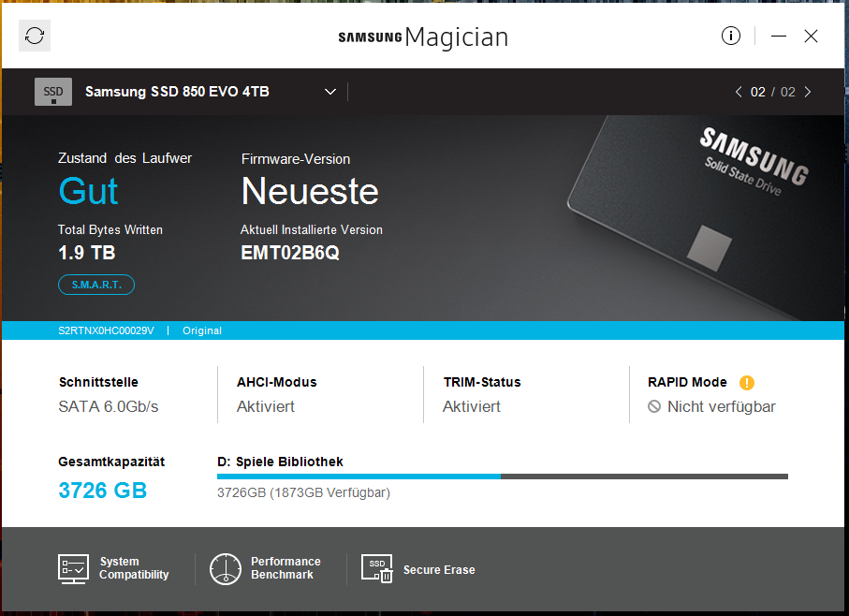
Task: Click the Samsung SSD 850 EVO 4TB drive name
Action: tap(177, 92)
